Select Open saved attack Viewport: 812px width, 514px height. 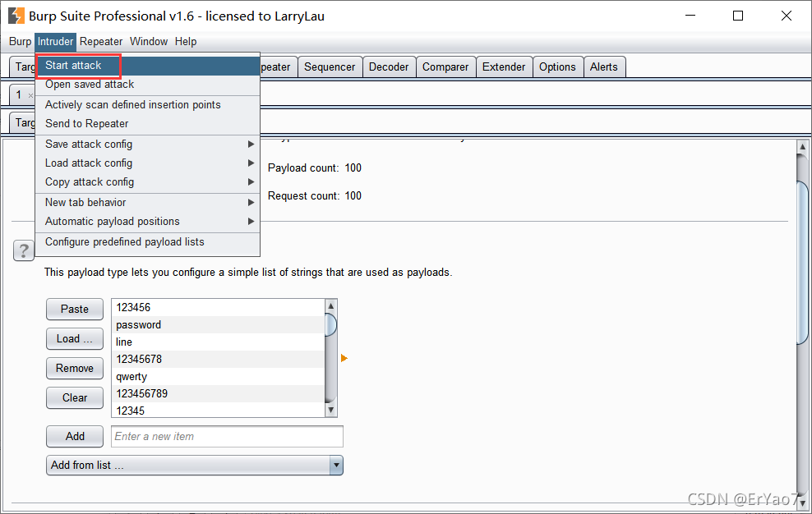[148, 85]
